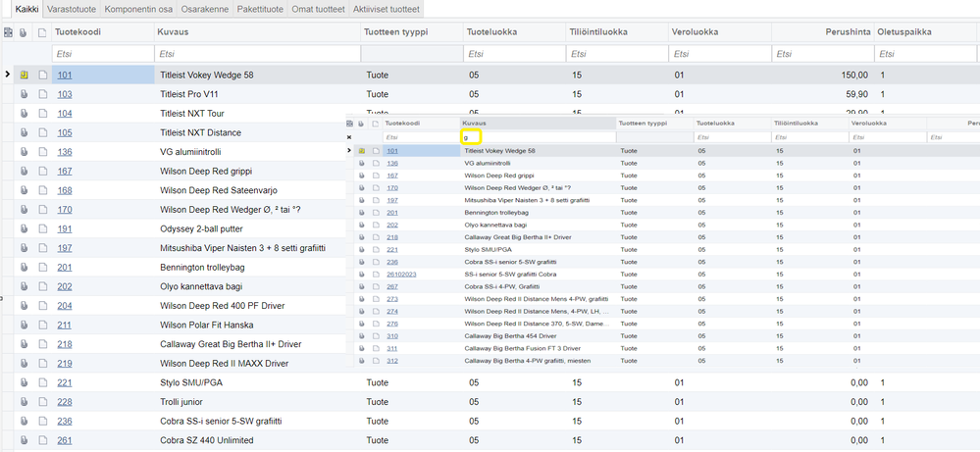Focus Etsi filter field under Tuotekoodi
This screenshot has width=980, height=452.
click(x=102, y=54)
